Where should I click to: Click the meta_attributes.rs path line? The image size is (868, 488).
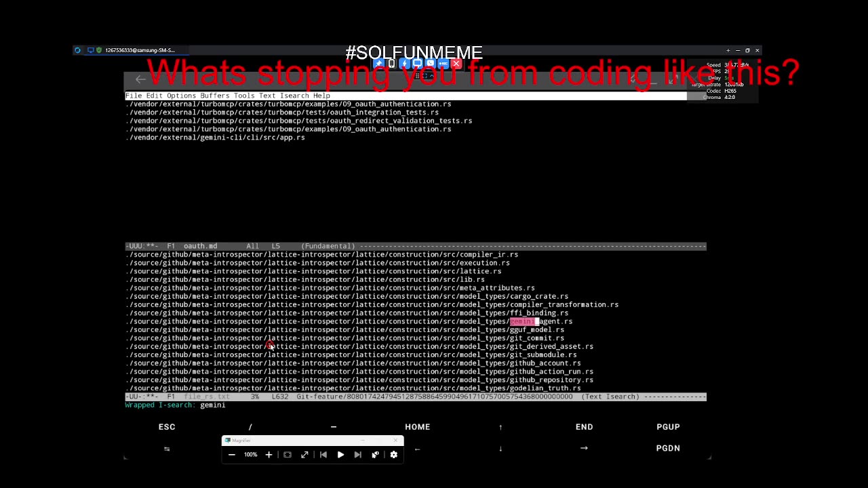pyautogui.click(x=330, y=288)
